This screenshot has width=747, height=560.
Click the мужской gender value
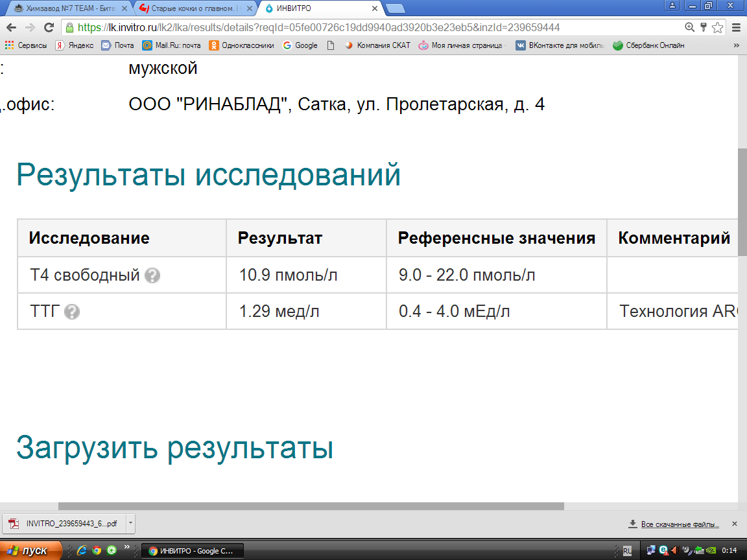pos(163,68)
